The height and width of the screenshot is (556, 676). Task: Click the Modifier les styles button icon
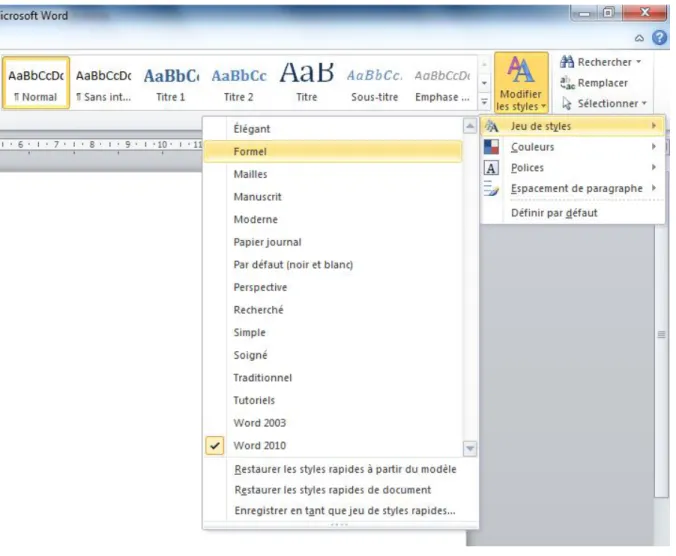pos(521,70)
